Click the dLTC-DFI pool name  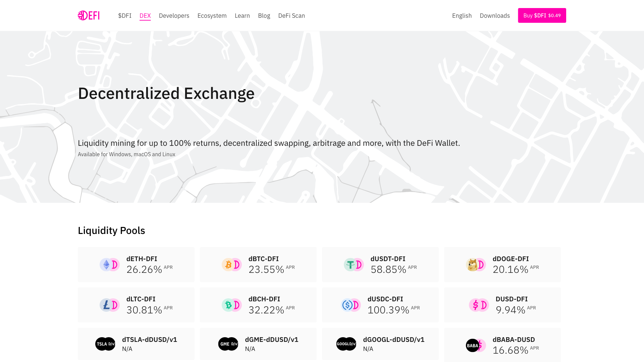(141, 299)
